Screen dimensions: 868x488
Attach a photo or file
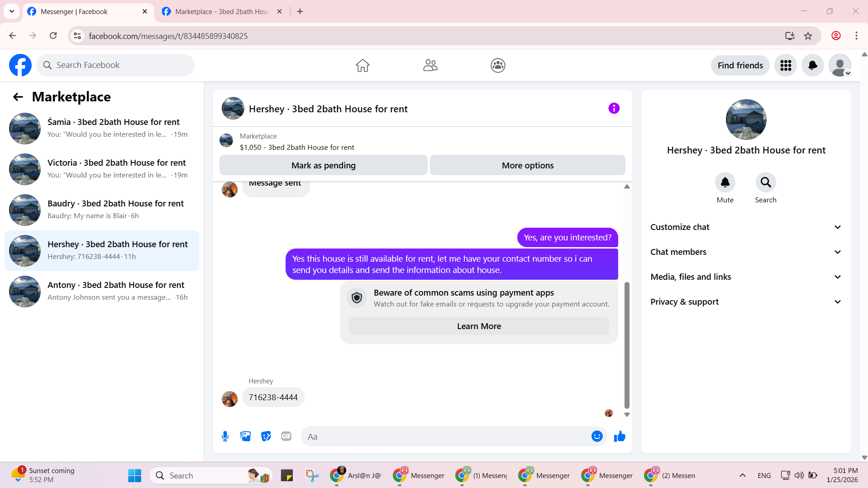pyautogui.click(x=245, y=436)
